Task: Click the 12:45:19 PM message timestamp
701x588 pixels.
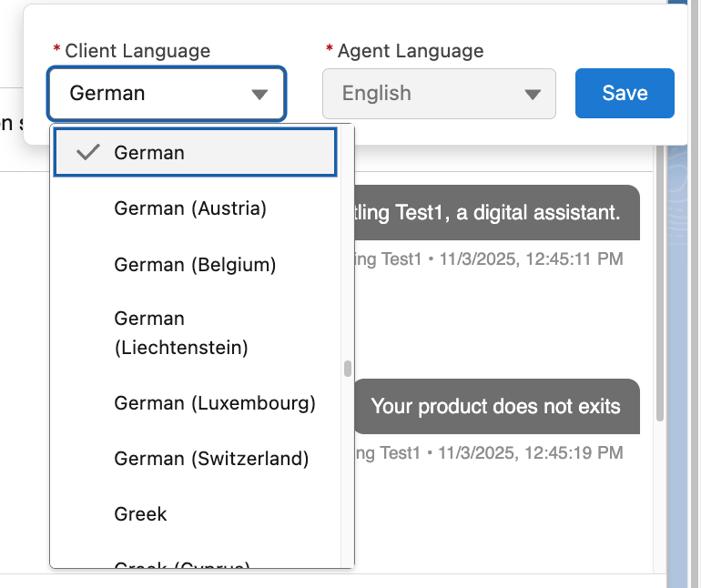Action: click(531, 452)
